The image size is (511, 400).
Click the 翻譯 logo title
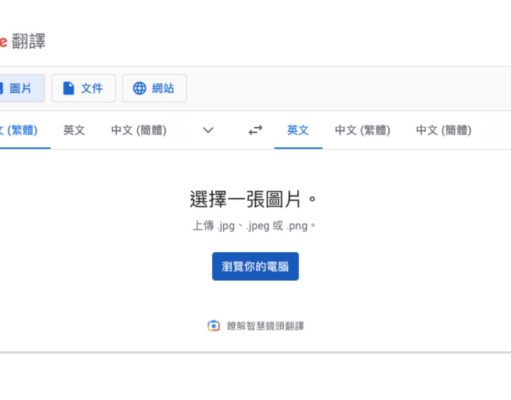point(29,41)
